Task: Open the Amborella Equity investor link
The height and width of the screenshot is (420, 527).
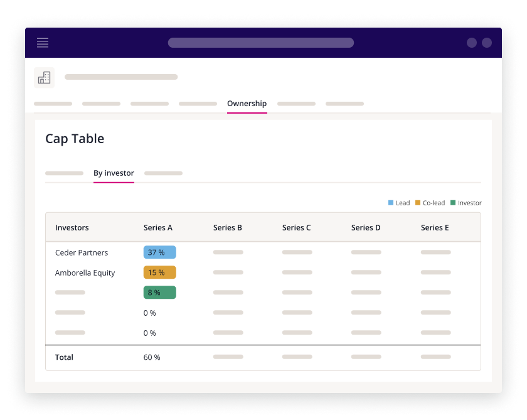Action: 86,272
